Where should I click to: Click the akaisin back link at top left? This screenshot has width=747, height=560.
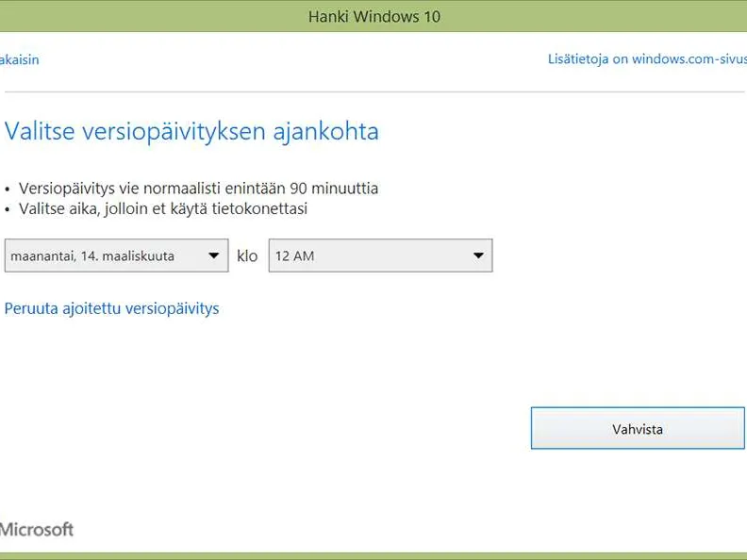click(x=19, y=59)
